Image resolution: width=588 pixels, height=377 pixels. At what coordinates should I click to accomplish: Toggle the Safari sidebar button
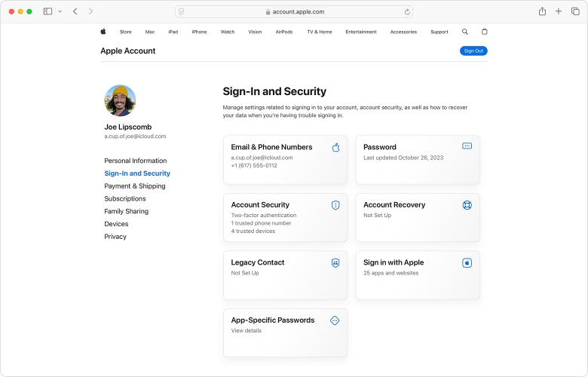[x=47, y=11]
